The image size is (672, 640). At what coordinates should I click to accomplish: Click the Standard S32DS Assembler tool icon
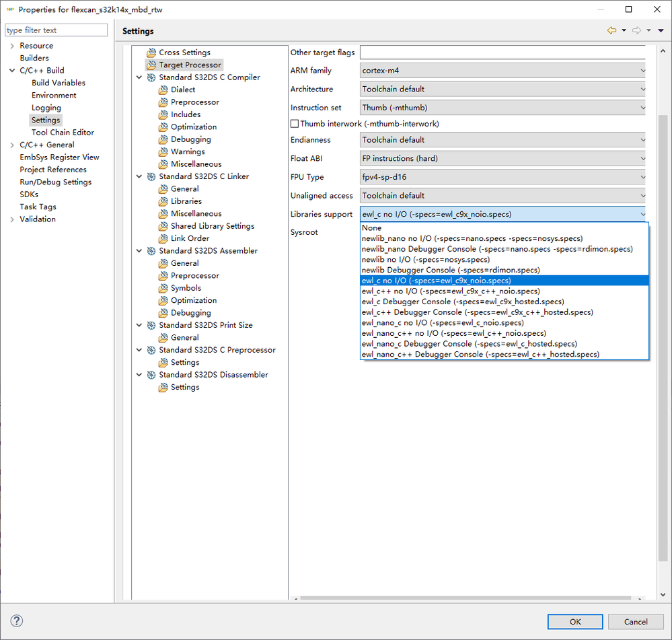click(151, 251)
